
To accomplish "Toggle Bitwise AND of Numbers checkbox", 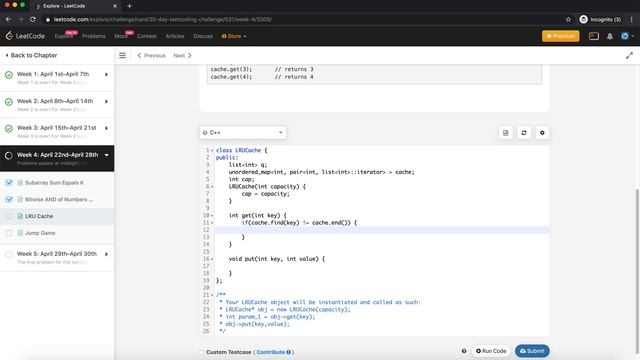I will [x=9, y=199].
